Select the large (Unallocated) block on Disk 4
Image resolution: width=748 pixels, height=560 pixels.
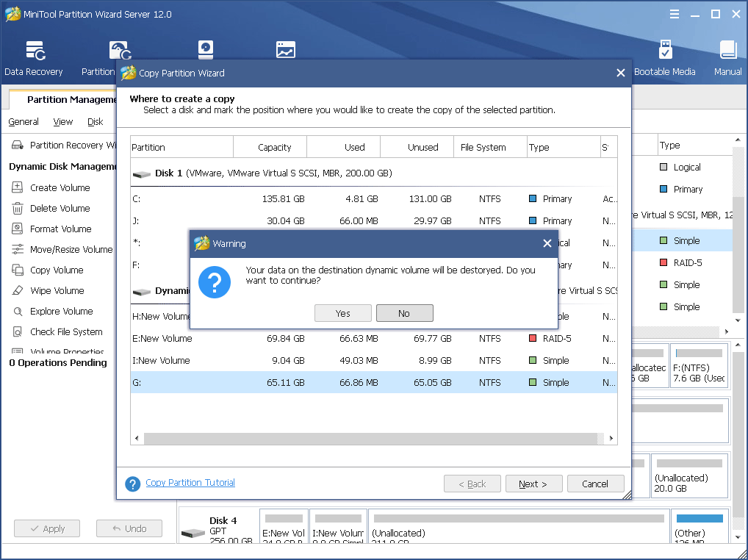click(519, 526)
